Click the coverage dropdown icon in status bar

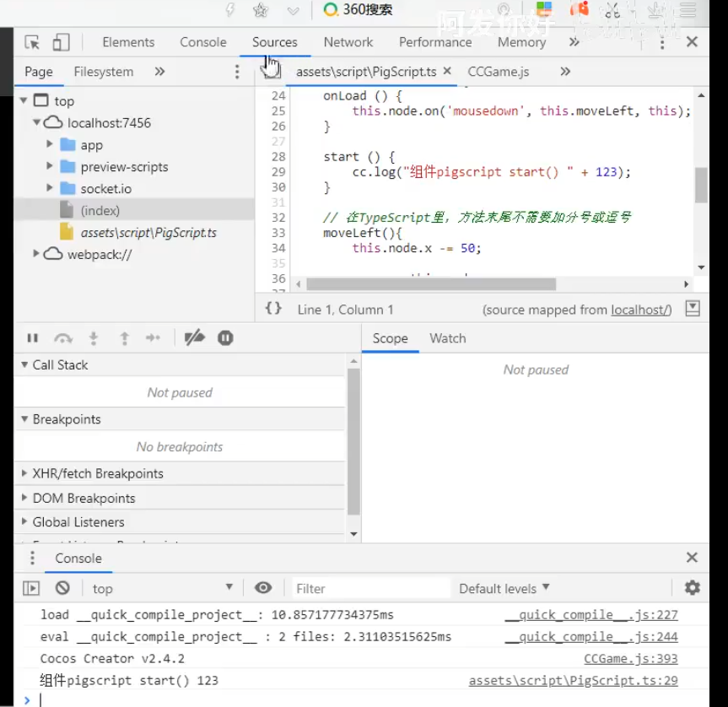[x=693, y=308]
